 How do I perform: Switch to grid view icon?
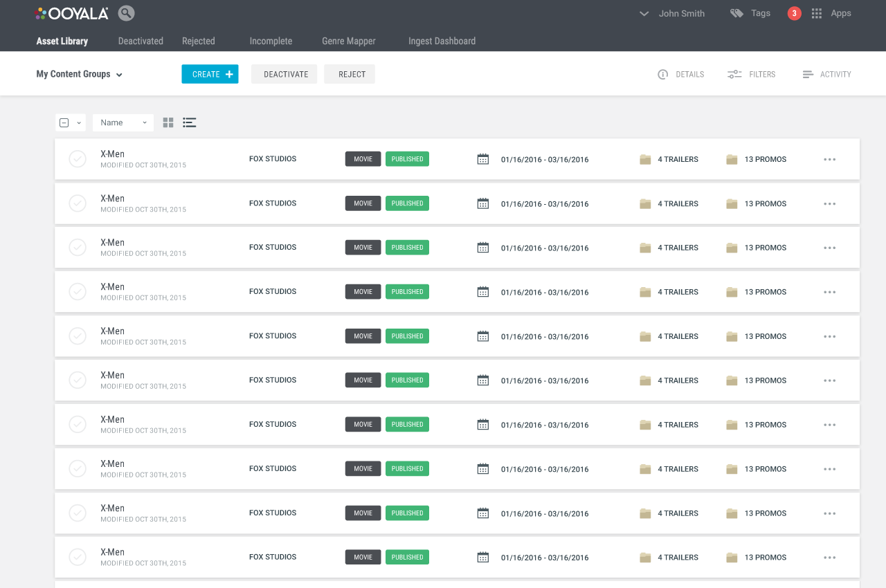(168, 122)
